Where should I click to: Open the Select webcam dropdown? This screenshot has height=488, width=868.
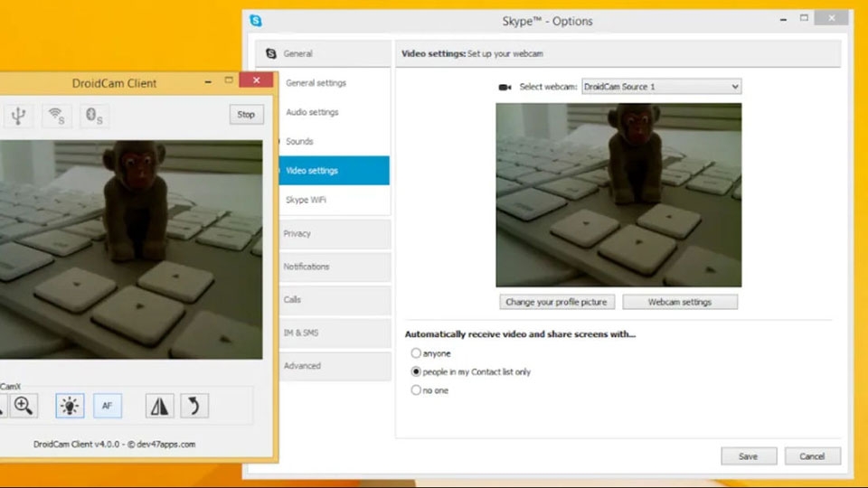coord(662,87)
